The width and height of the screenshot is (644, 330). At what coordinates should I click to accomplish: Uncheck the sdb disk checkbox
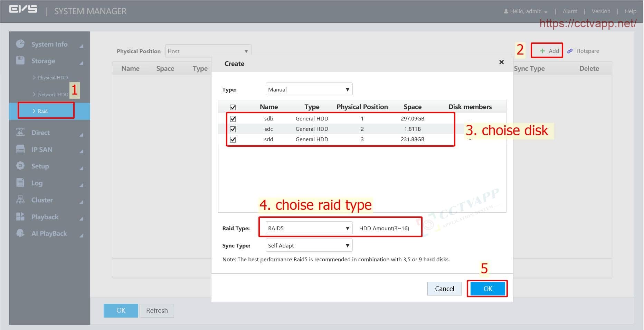pyautogui.click(x=233, y=119)
